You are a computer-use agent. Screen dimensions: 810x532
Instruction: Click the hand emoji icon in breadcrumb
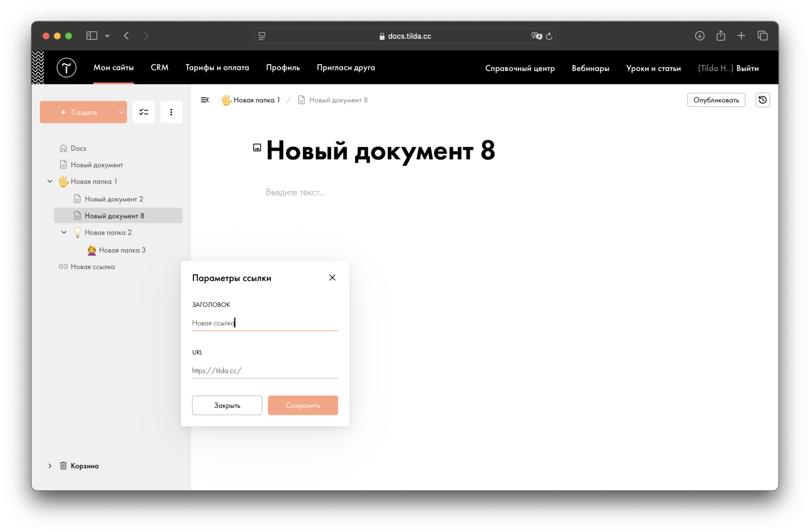coord(226,100)
